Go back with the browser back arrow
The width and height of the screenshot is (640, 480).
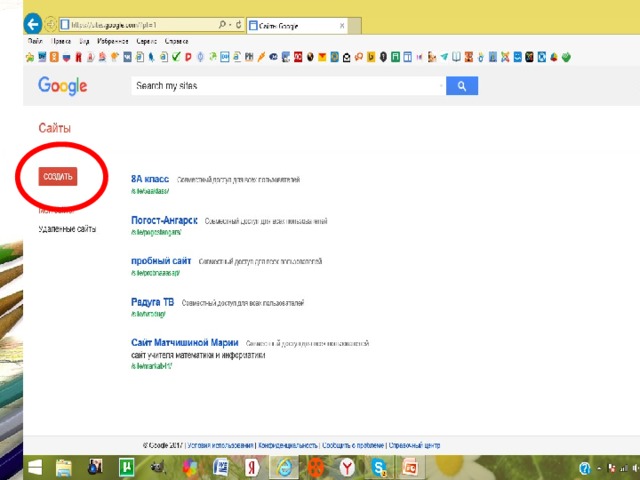[33, 22]
